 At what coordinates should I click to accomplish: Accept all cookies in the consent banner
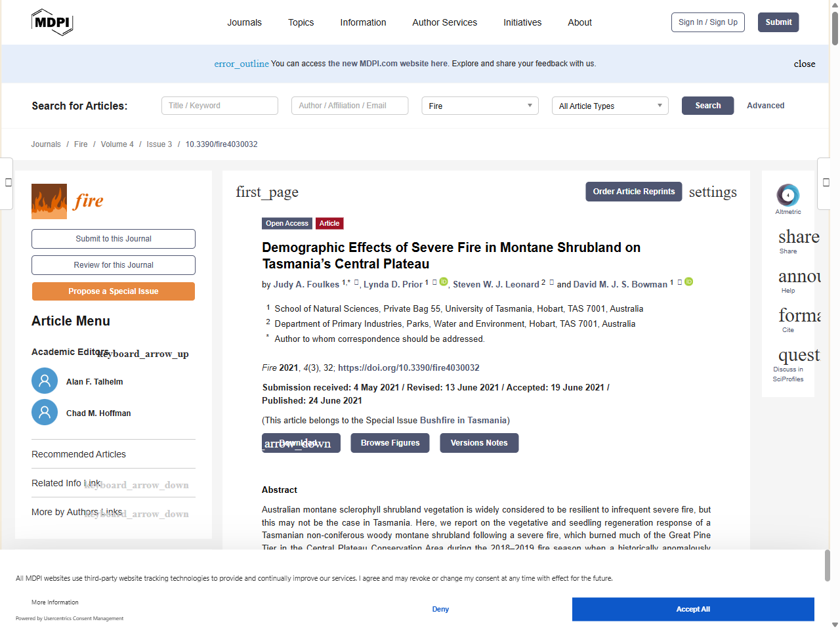[692, 609]
